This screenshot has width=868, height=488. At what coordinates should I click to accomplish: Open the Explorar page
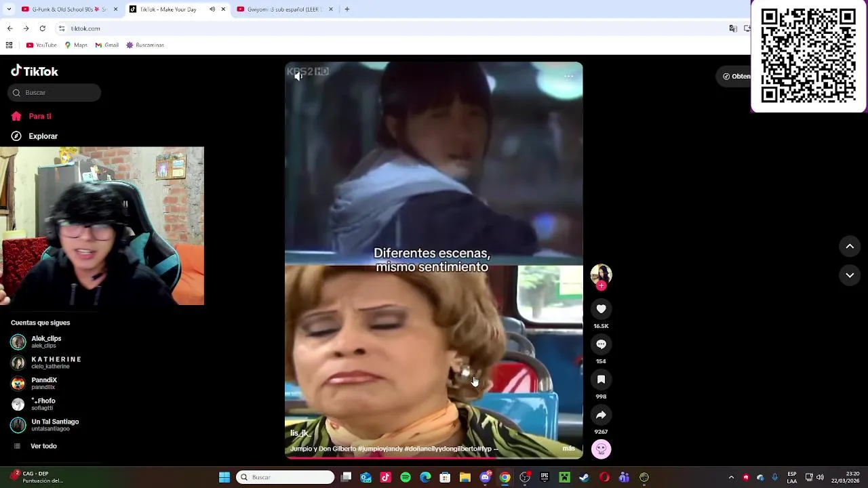tap(35, 136)
